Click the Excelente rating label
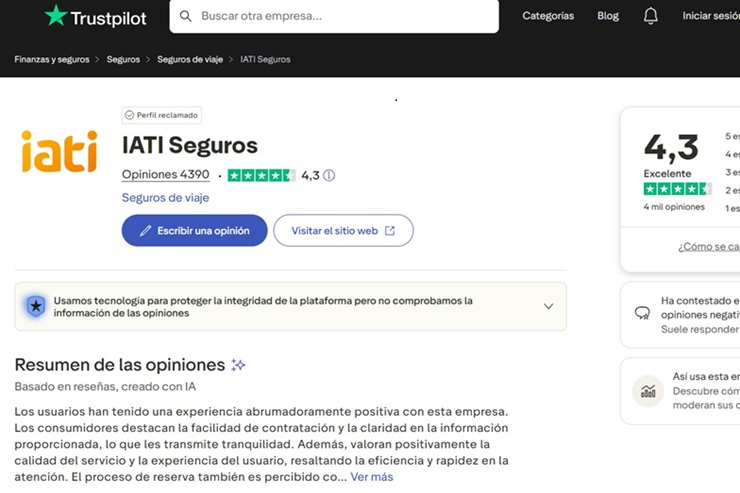The width and height of the screenshot is (740, 493). pyautogui.click(x=667, y=173)
